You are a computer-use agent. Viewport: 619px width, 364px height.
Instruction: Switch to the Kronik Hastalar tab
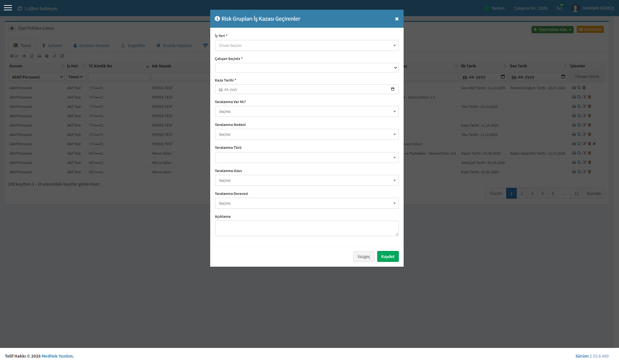coord(174,45)
